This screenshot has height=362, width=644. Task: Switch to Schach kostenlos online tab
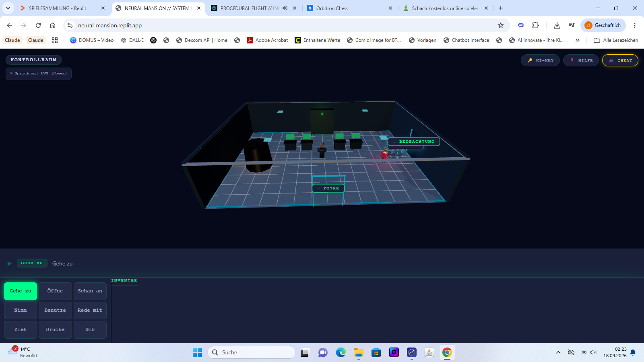pos(445,8)
